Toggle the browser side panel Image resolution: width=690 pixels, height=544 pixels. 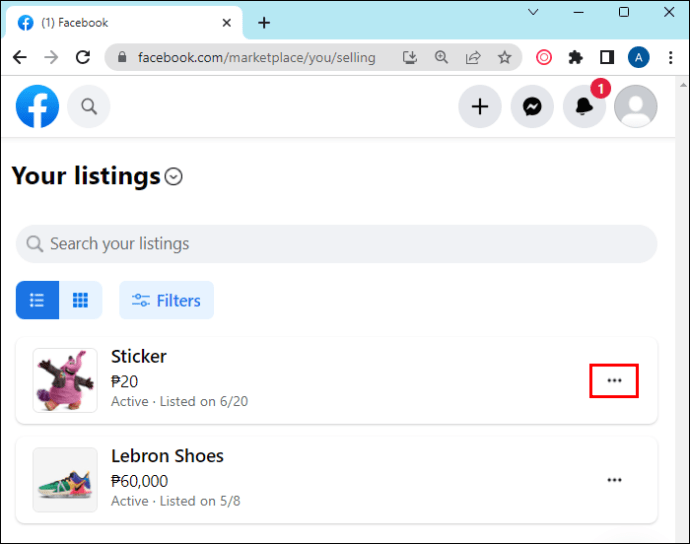(607, 57)
